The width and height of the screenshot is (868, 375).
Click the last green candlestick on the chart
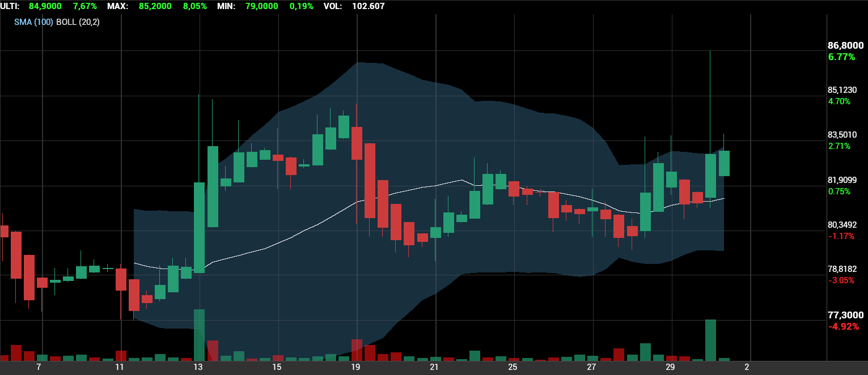point(724,163)
